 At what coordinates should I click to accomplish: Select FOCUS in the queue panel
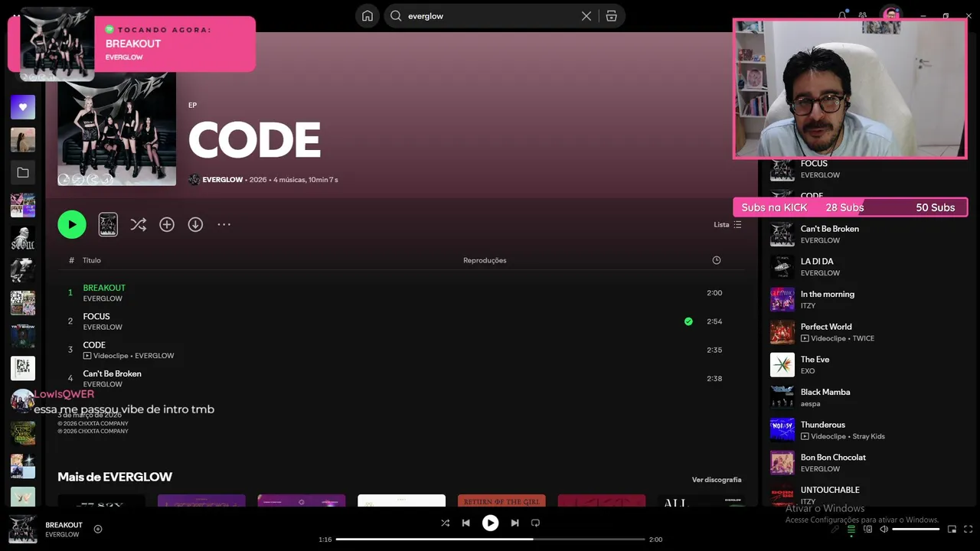pos(868,169)
